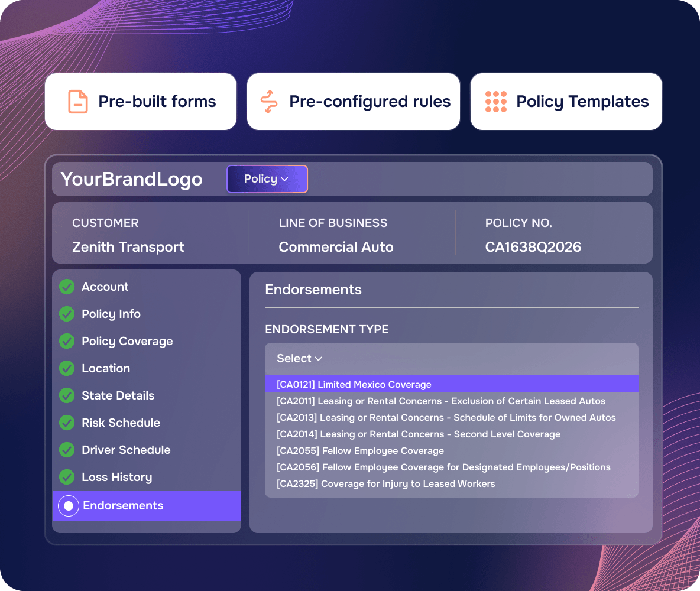The width and height of the screenshot is (700, 591).
Task: Open the Policy Info step in sidebar
Action: click(111, 314)
